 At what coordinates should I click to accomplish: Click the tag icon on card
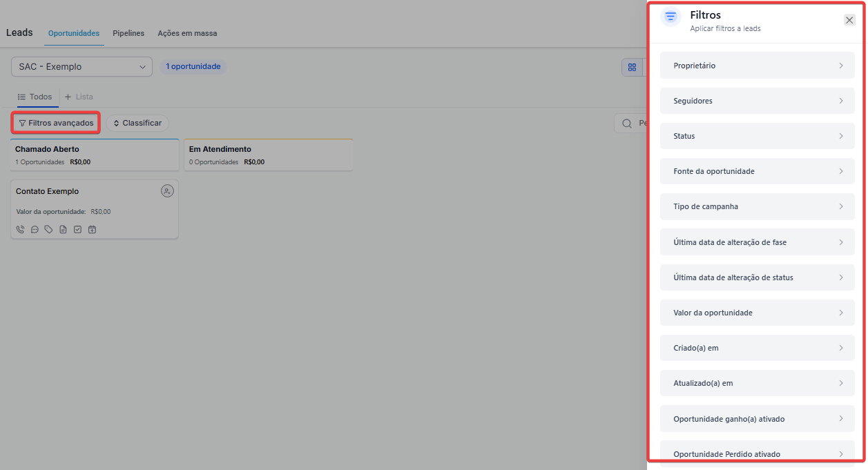48,229
